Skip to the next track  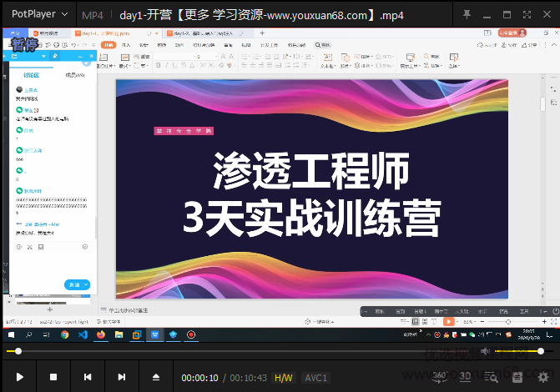[122, 377]
